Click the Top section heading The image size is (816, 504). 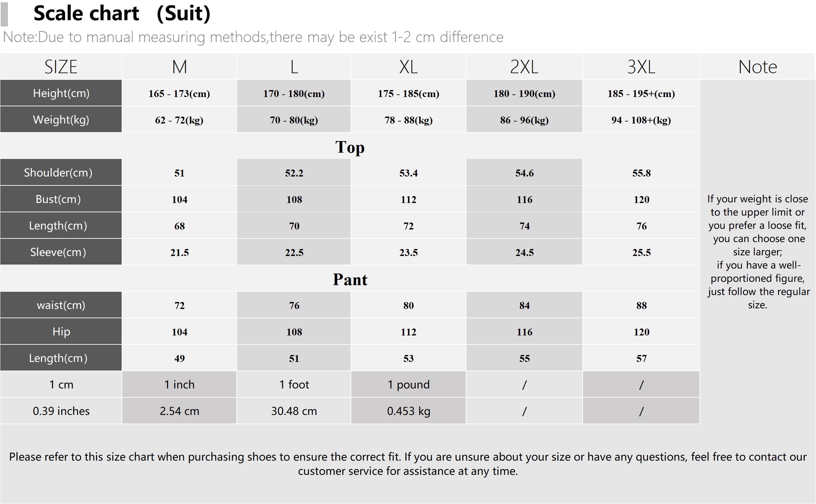tap(350, 147)
